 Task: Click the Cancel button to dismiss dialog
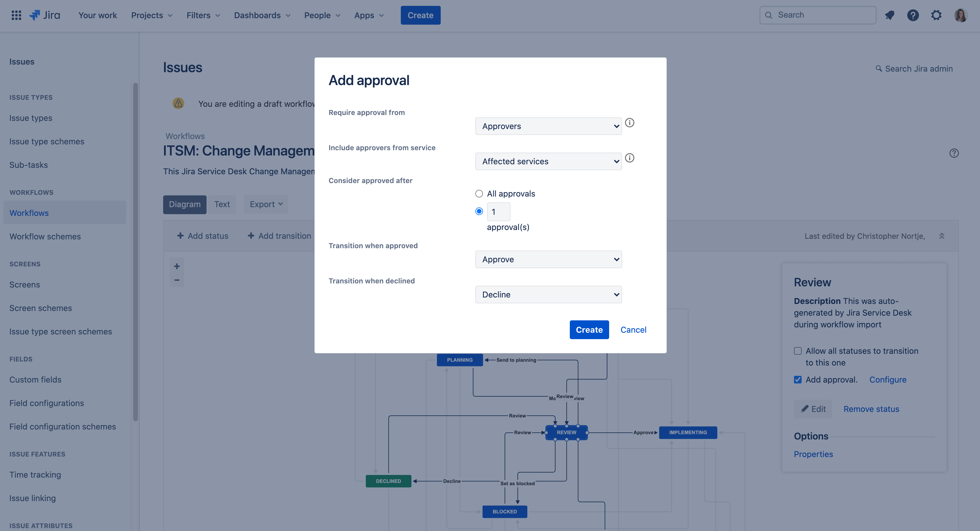[x=633, y=329]
